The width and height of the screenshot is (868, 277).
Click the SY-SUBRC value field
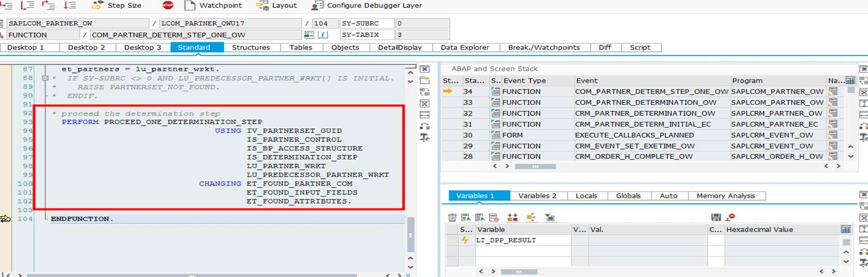pyautogui.click(x=422, y=23)
